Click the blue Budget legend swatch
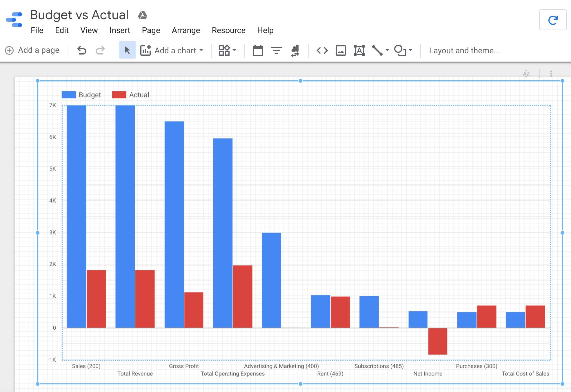Viewport: 571px width, 392px height. (x=69, y=95)
